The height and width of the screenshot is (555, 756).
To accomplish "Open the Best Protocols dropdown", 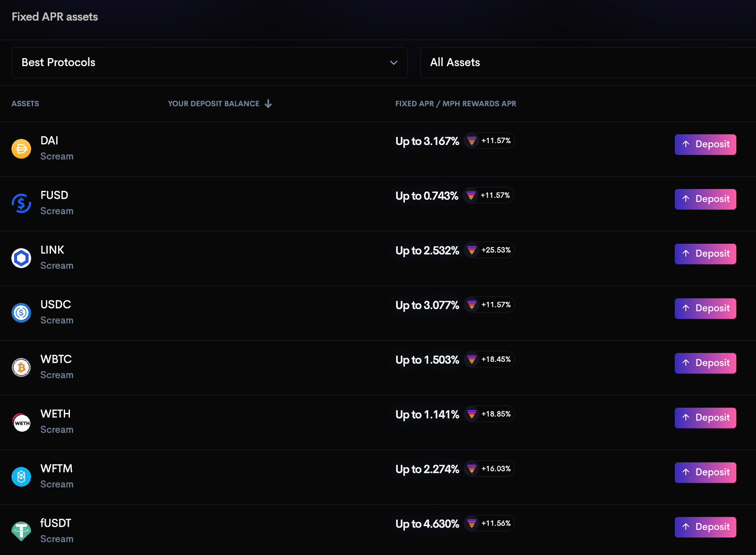I will pos(209,62).
